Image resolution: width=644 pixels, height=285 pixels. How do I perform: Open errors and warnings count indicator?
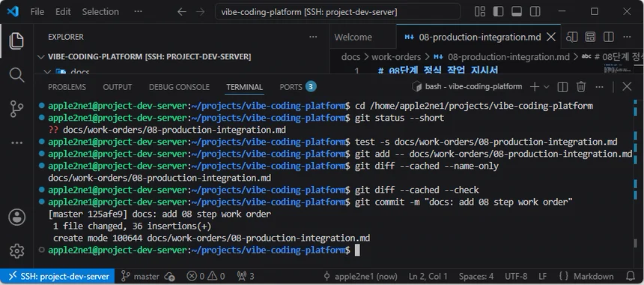pyautogui.click(x=206, y=276)
